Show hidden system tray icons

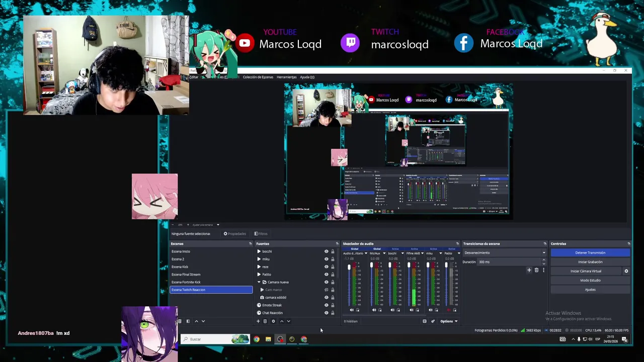573,339
